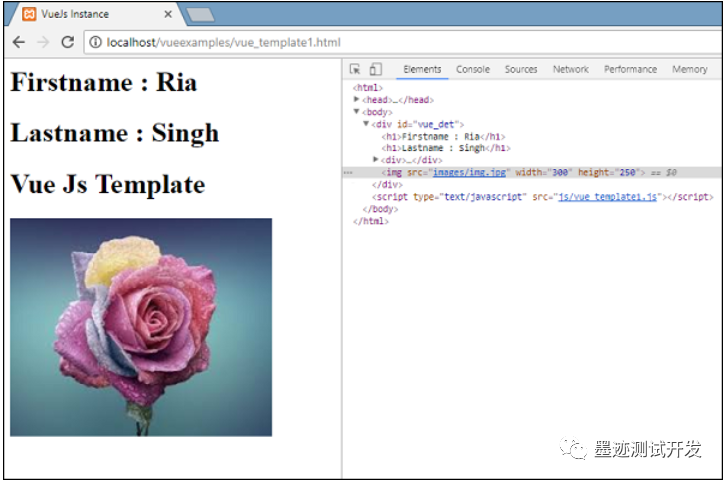Click the address bar URL field
Viewport: 725px width, 481px height.
click(x=402, y=43)
